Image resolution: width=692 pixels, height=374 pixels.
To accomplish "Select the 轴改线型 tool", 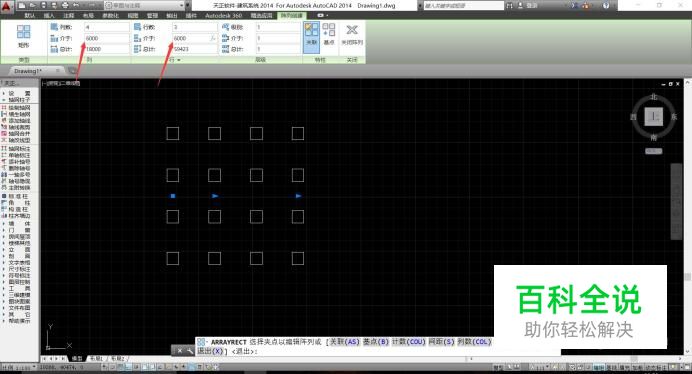I will 16,140.
